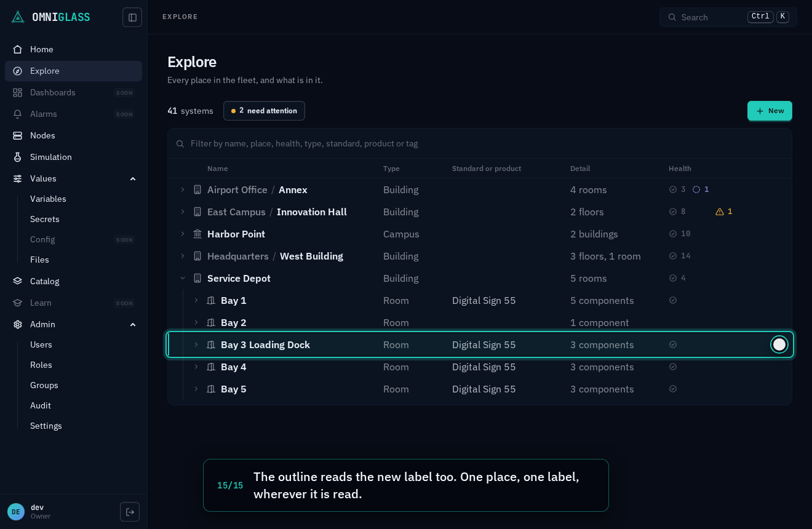
Task: Open Catalog in the sidebar
Action: (x=73, y=281)
